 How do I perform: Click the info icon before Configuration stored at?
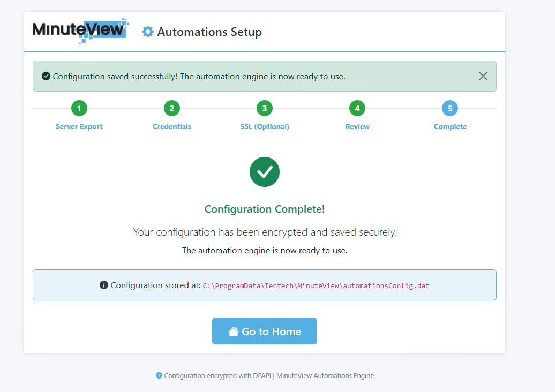tap(104, 285)
